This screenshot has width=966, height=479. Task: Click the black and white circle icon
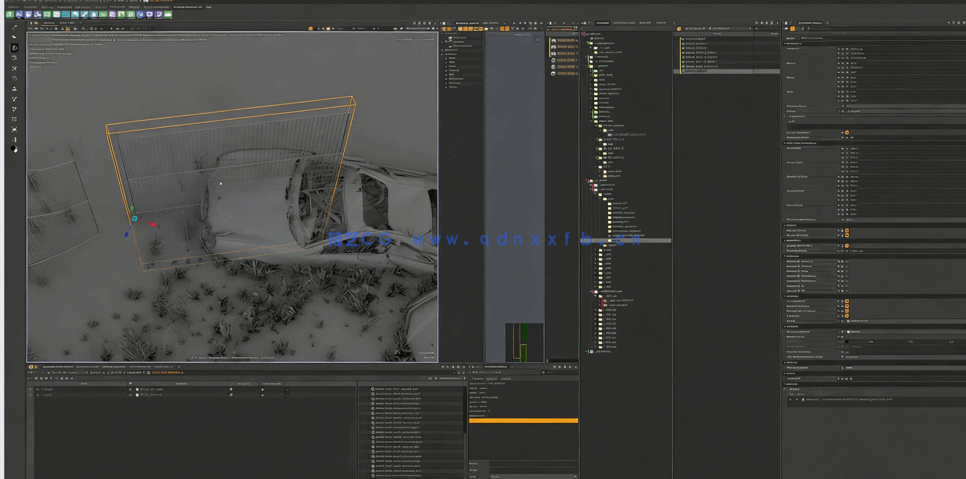click(14, 149)
